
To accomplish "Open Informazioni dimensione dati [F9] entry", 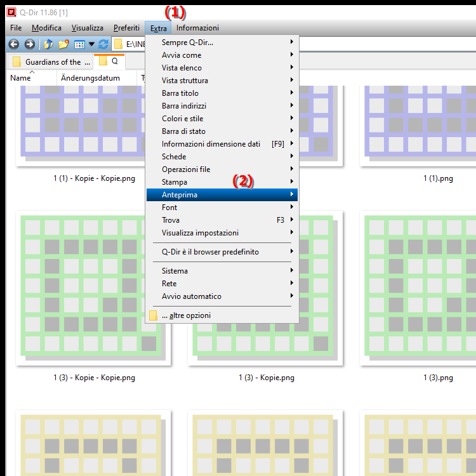I will coord(222,144).
